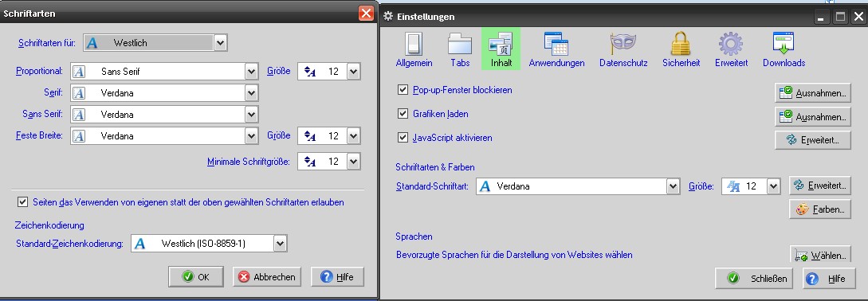Viewport: 868px width, 301px height.
Task: Toggle Pop-up-Fenster blockieren checkbox
Action: 403,90
